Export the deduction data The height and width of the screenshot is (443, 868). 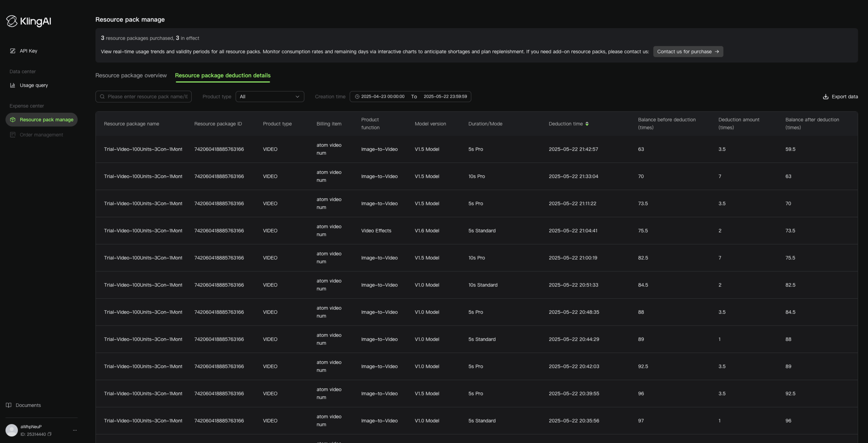pyautogui.click(x=840, y=97)
